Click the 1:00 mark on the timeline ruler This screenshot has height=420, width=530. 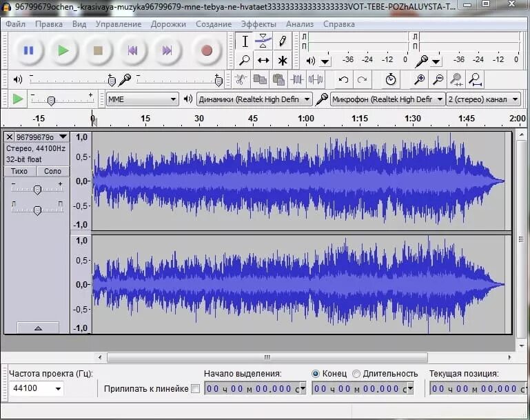(306, 119)
